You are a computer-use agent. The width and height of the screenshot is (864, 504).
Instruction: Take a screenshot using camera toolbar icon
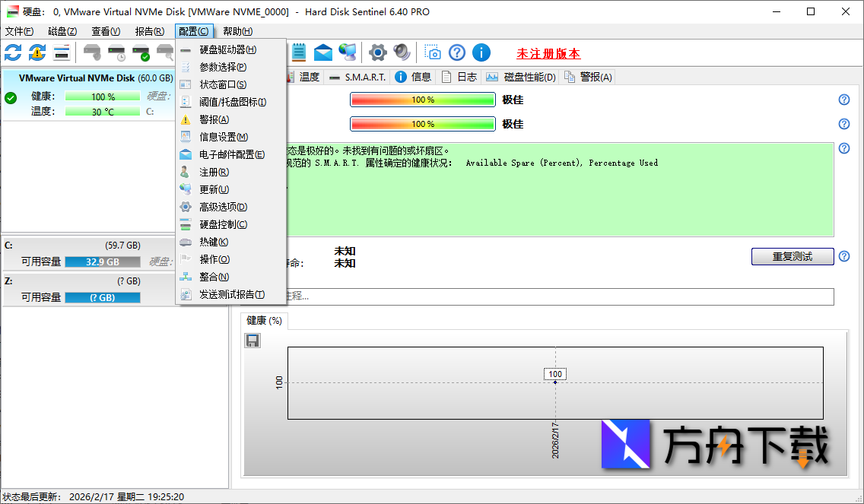(433, 52)
